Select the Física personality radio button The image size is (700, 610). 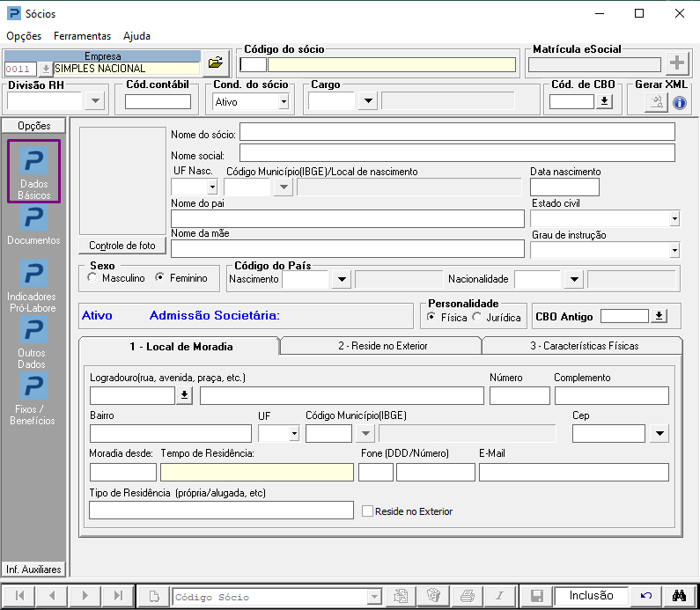[431, 317]
